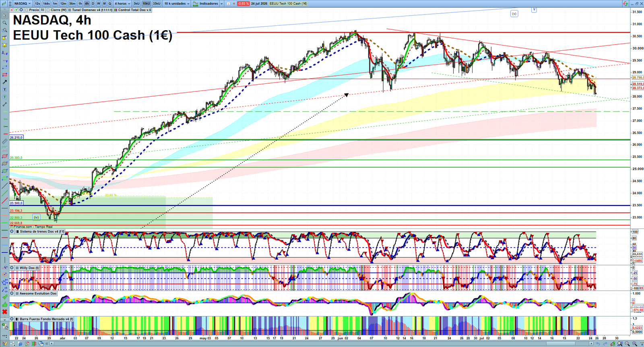Select the arrow cursor tool
This screenshot has width=644, height=347.
(5, 15)
